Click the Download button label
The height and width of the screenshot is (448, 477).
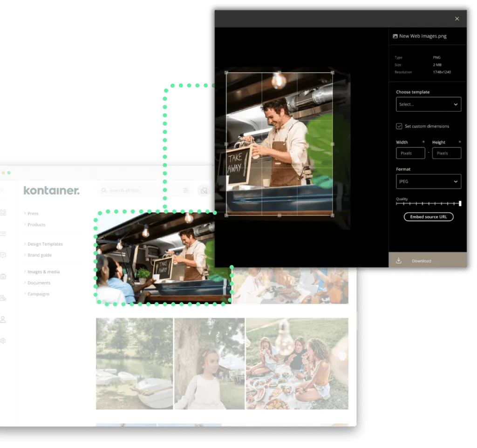(421, 261)
